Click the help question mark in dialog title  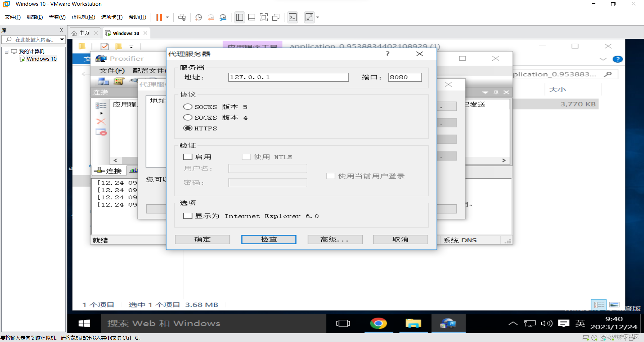click(x=388, y=54)
